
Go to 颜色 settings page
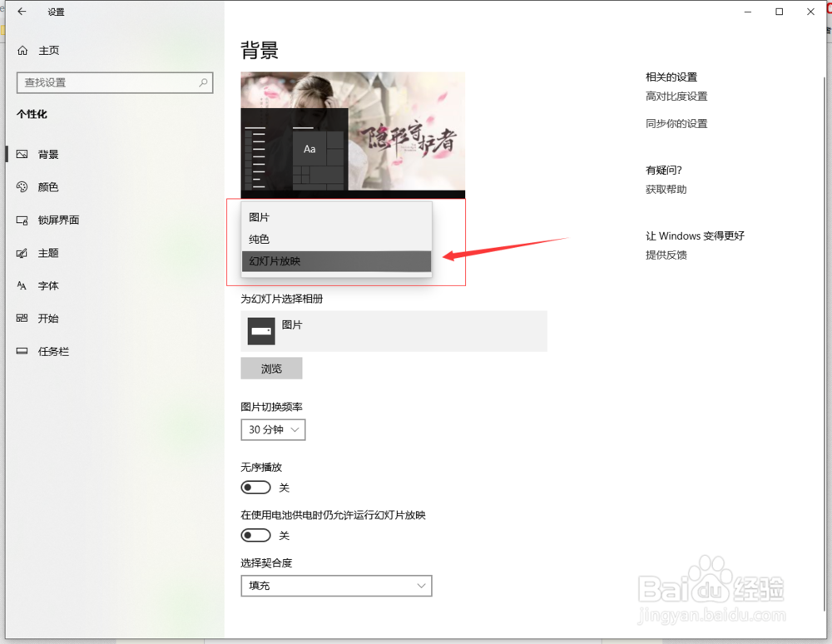click(x=48, y=186)
